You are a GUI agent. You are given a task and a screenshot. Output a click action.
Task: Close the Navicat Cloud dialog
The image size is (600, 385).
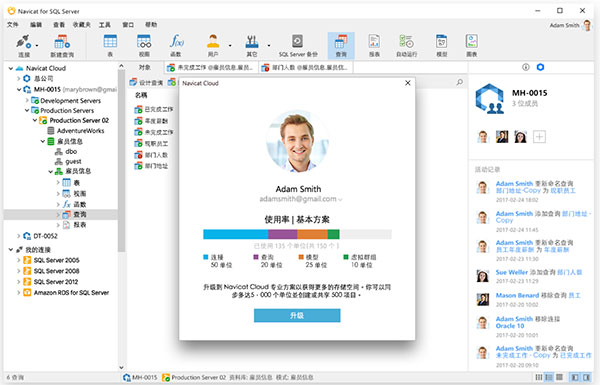pos(408,83)
